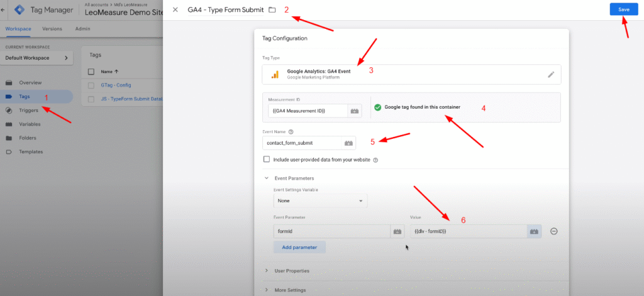The image size is (644, 296).
Task: Click the value field {{dlv - formID}}
Action: point(468,231)
